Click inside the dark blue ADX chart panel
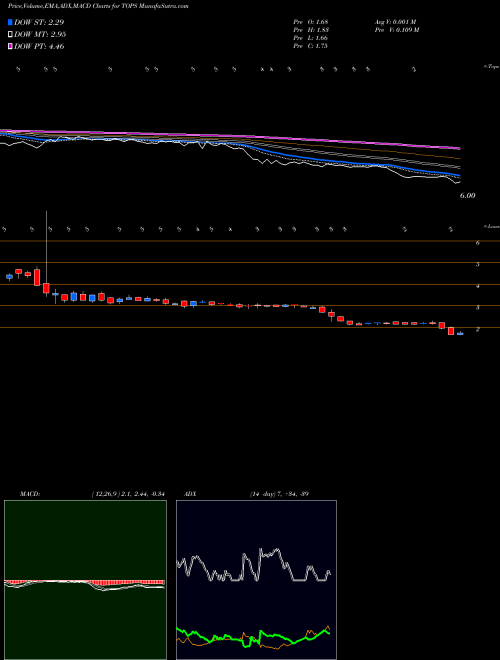This screenshot has width=500, height=660. pos(256,580)
